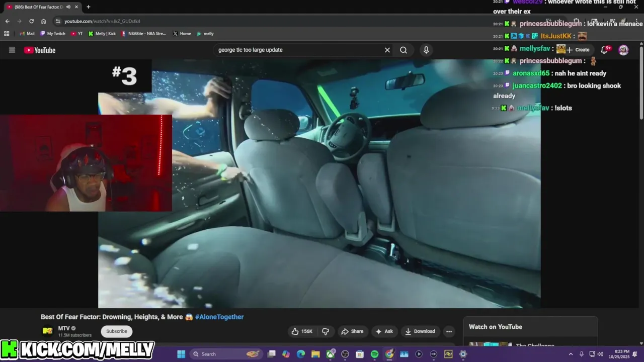The image size is (644, 362).
Task: Open the Windows Start menu
Action: pyautogui.click(x=181, y=354)
